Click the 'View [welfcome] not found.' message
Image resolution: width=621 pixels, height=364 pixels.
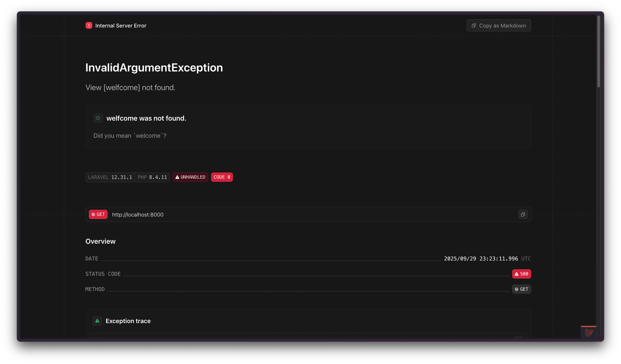click(x=130, y=88)
